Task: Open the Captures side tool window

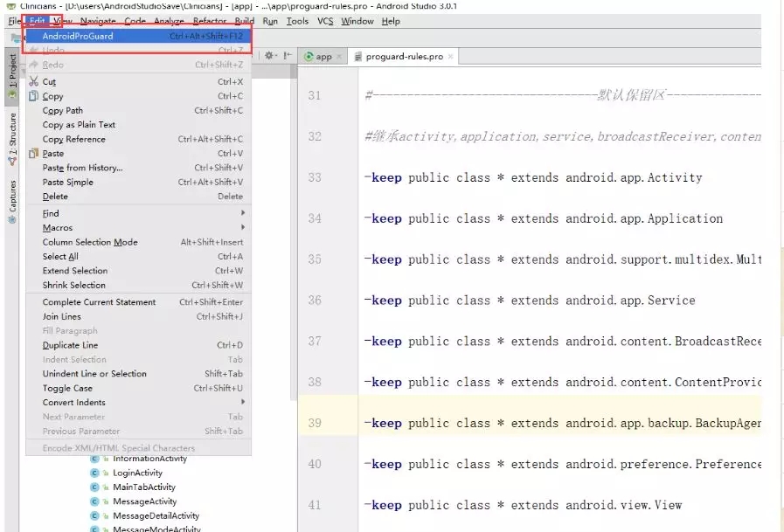Action: [x=12, y=201]
